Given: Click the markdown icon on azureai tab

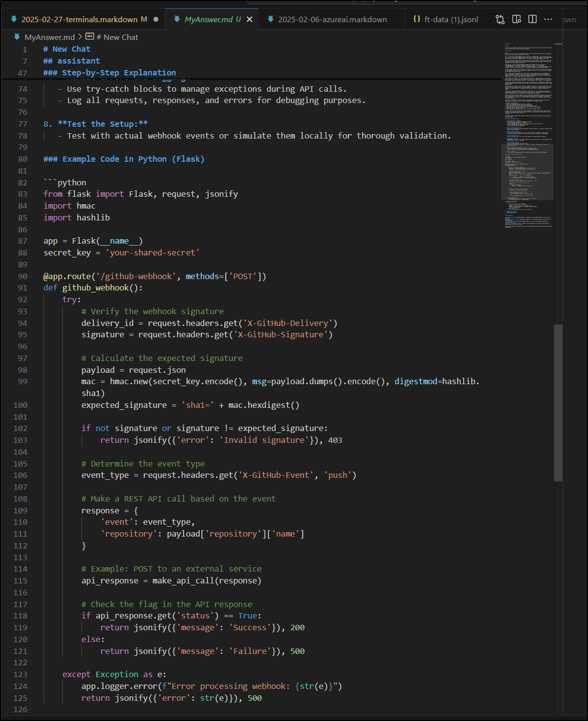Looking at the screenshot, I should point(270,19).
